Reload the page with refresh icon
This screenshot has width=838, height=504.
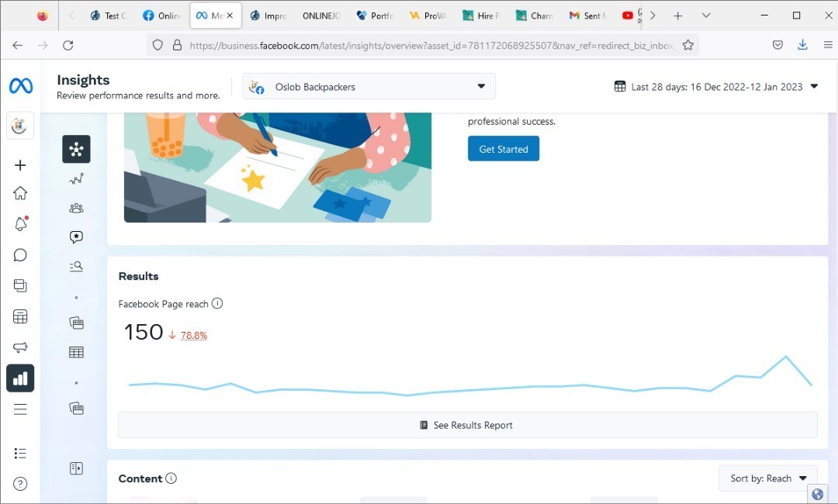point(68,46)
